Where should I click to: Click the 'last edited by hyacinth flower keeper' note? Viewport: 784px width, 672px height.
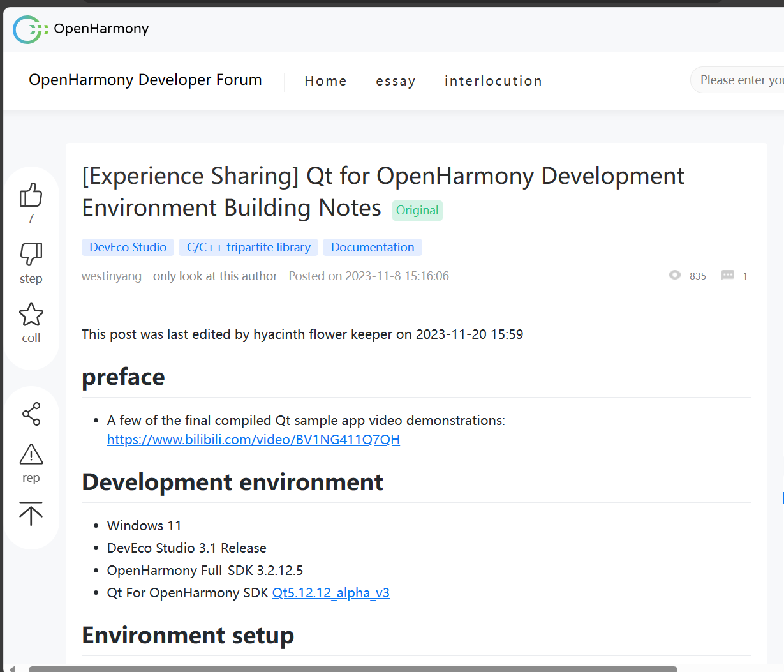pos(302,334)
